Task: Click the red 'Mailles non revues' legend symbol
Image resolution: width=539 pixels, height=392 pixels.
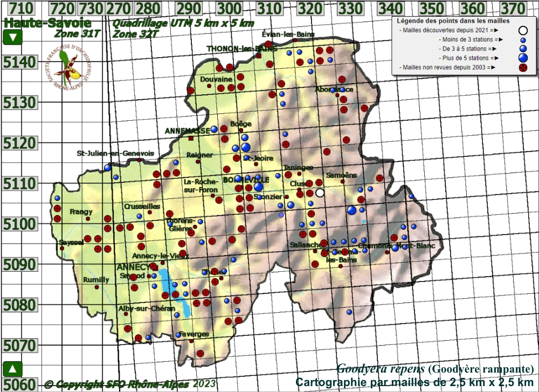Action: pos(522,68)
